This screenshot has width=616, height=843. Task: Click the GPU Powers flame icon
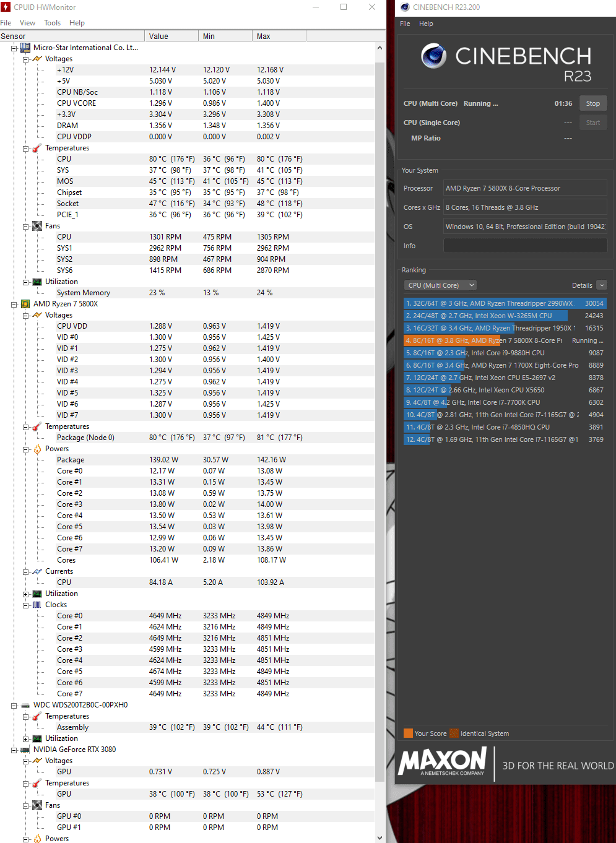pyautogui.click(x=37, y=839)
